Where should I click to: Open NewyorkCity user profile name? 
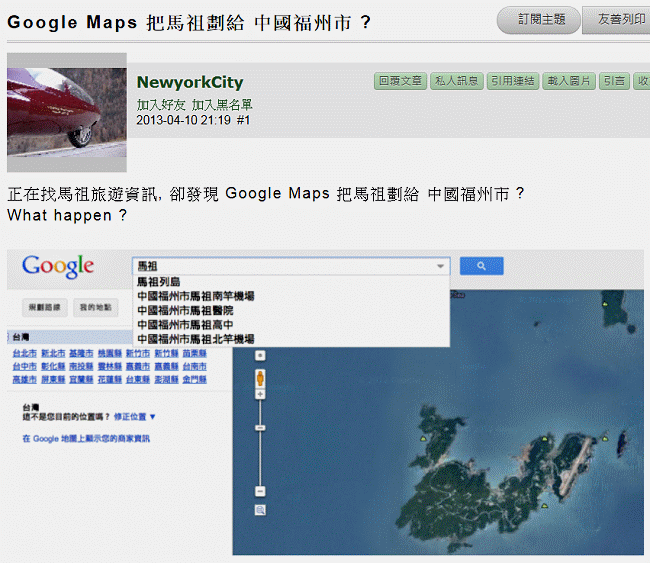pyautogui.click(x=190, y=82)
